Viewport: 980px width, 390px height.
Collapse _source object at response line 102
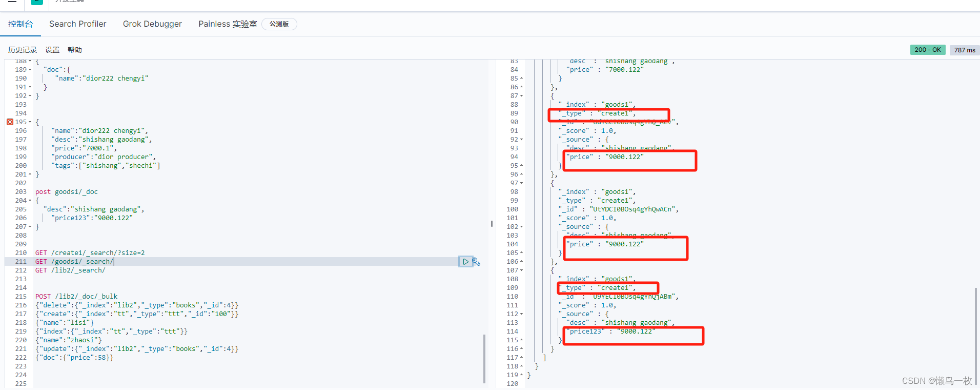click(x=522, y=227)
